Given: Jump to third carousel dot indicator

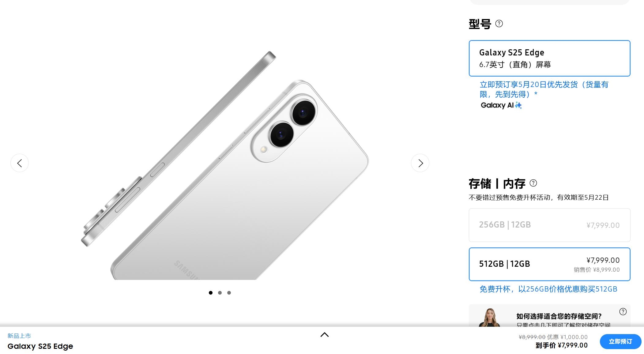Looking at the screenshot, I should (x=229, y=293).
